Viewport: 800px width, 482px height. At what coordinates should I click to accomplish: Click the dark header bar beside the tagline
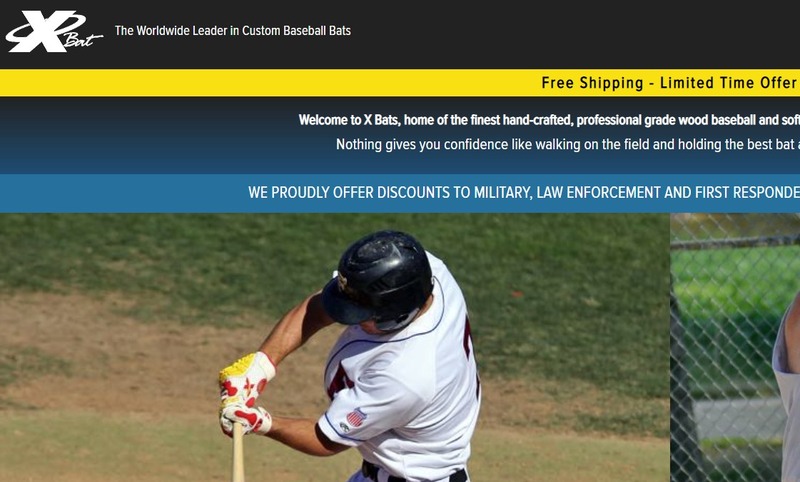click(x=571, y=32)
